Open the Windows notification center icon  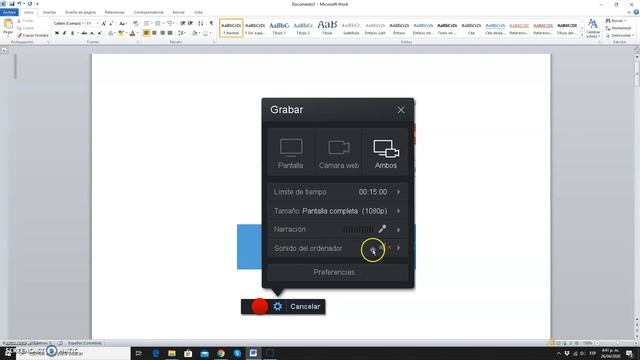click(629, 353)
